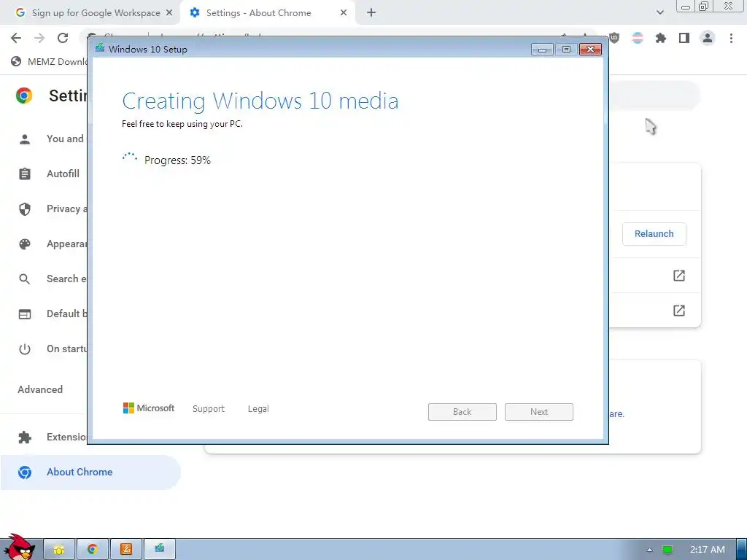Click upper external-link icon below Relaunch

[x=679, y=275]
